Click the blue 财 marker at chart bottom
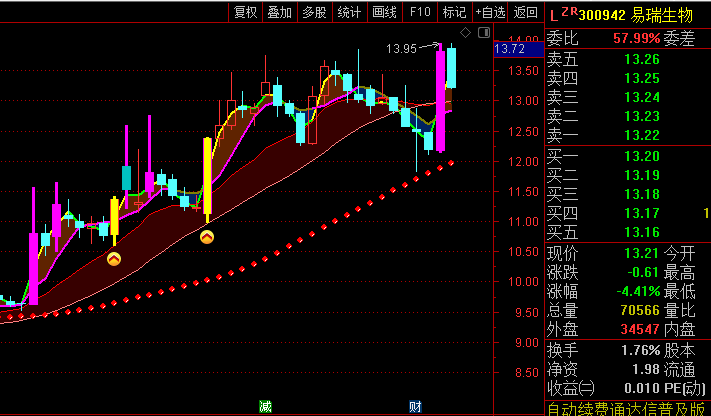Screen dimensions: 711x416 (x=415, y=406)
